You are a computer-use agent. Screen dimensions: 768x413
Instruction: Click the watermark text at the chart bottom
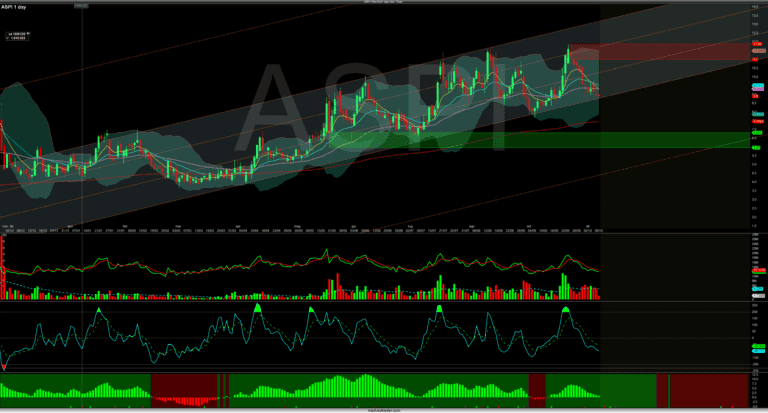click(x=384, y=410)
